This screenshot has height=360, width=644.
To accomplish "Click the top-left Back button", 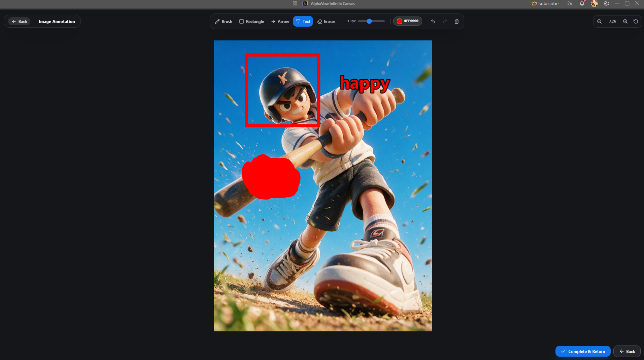I will coord(20,21).
